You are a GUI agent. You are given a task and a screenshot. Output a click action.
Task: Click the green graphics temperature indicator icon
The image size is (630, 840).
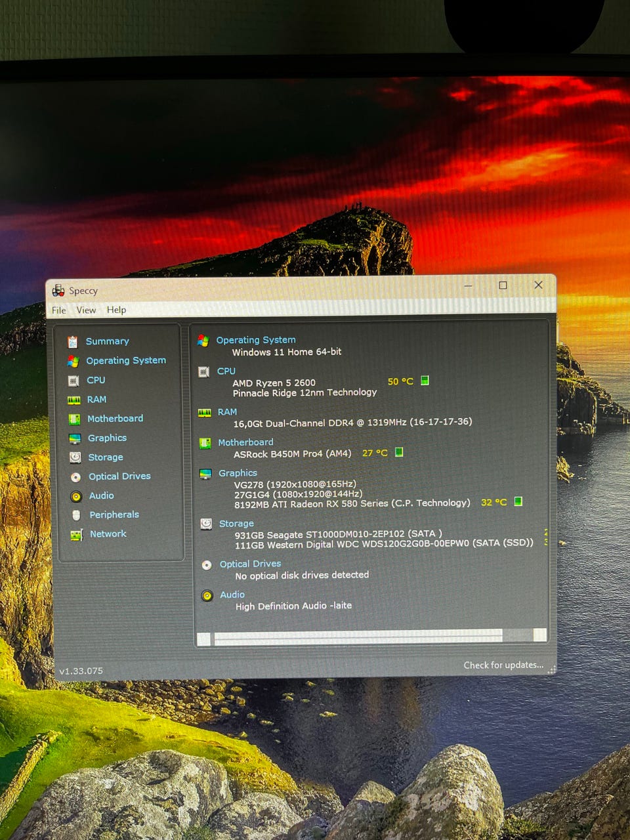click(x=518, y=501)
